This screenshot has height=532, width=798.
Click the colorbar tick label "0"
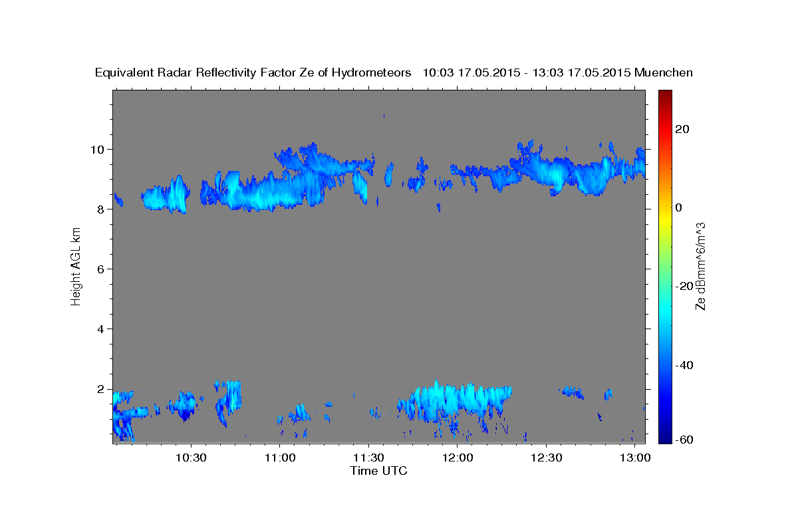click(679, 207)
